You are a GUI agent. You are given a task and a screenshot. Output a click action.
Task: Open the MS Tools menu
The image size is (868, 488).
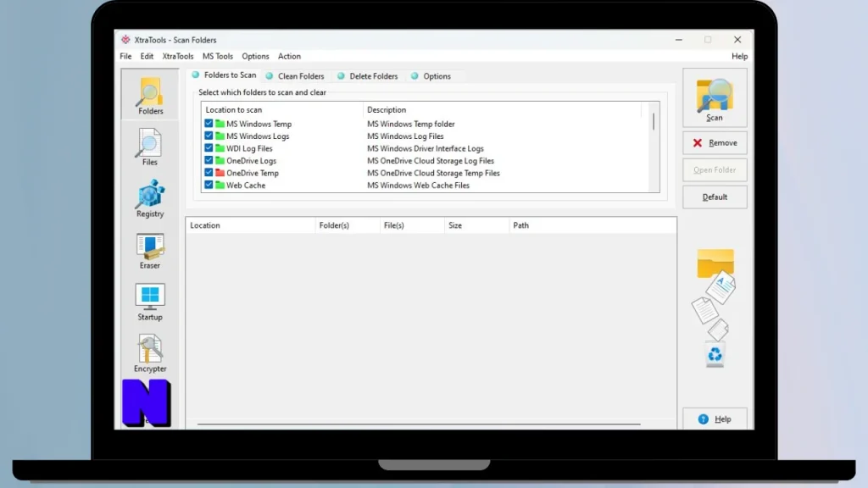coord(218,57)
